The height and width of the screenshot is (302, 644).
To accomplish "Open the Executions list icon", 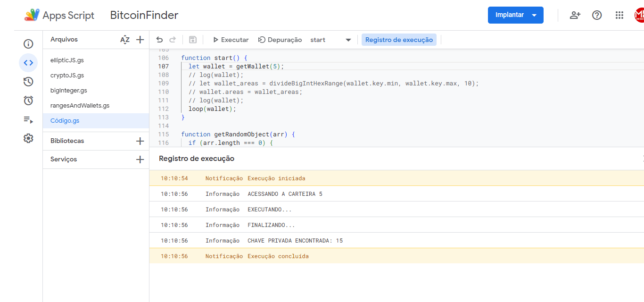I will coord(28,119).
